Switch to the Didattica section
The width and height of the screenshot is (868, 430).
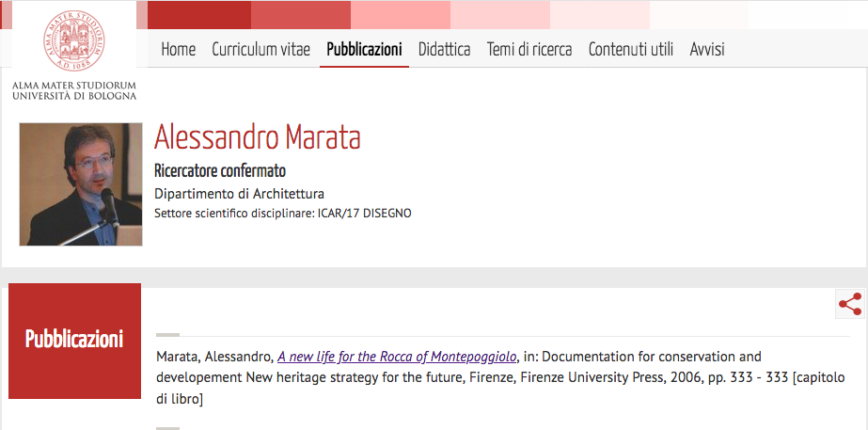tap(444, 49)
